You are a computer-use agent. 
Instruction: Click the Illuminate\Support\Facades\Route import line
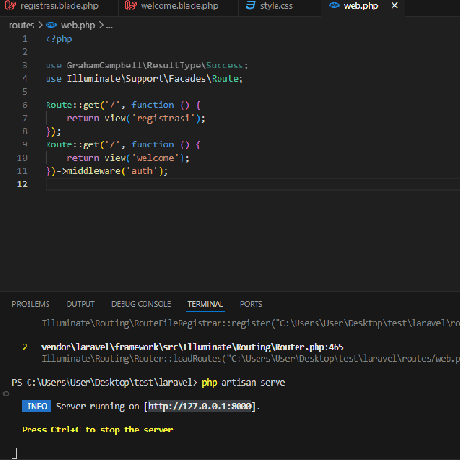click(144, 79)
